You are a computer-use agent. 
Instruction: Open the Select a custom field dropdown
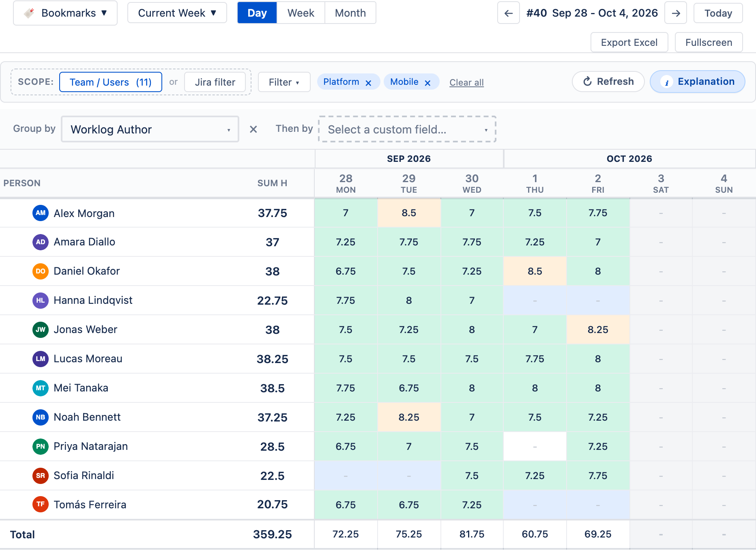[407, 129]
